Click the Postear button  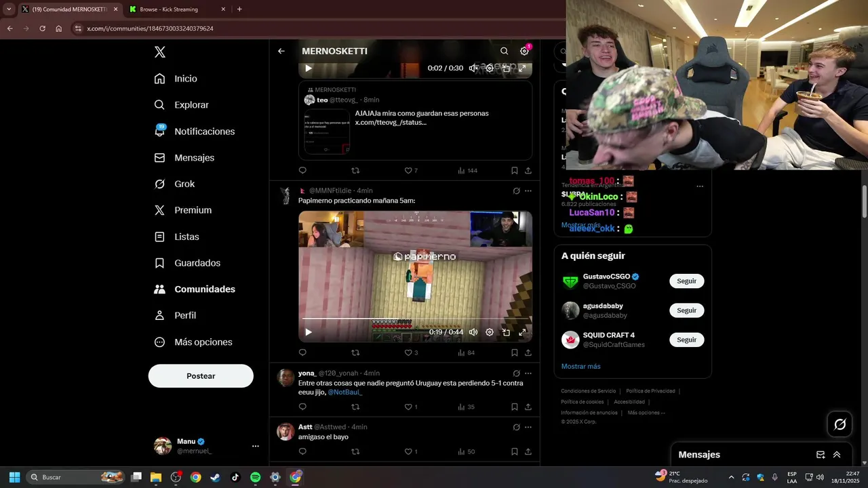point(201,376)
